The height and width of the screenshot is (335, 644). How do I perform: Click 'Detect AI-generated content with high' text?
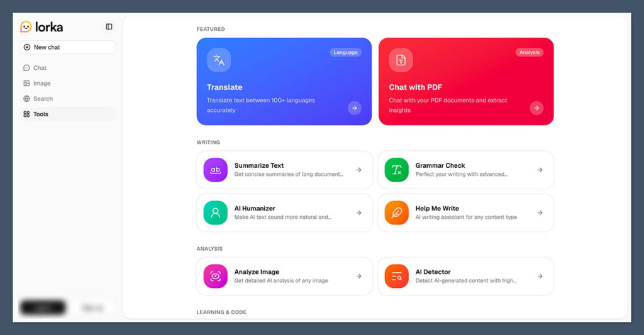pyautogui.click(x=466, y=281)
